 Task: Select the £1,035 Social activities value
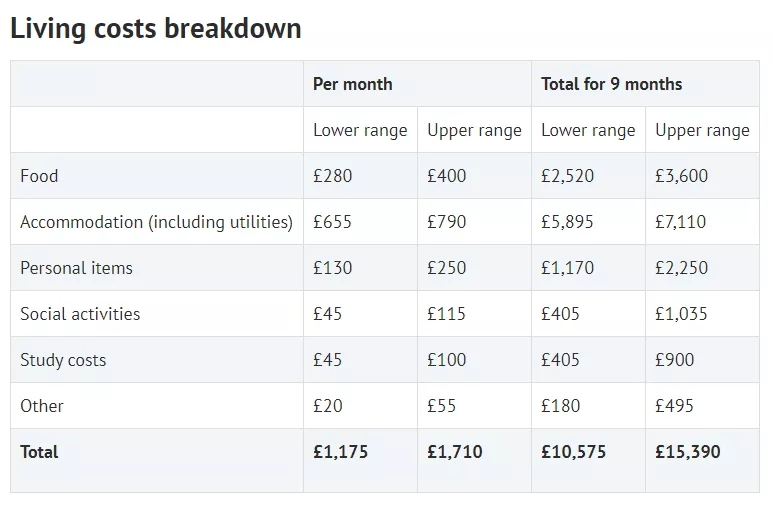(x=681, y=314)
